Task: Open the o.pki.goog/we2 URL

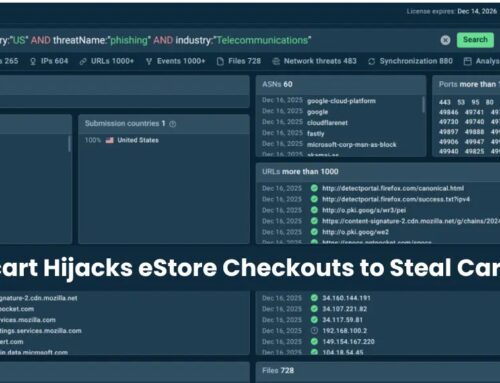Action: click(355, 232)
